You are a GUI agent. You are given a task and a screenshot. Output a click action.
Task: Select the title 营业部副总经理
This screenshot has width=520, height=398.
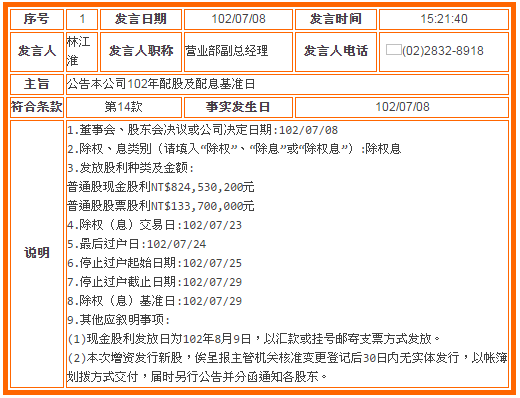[227, 51]
